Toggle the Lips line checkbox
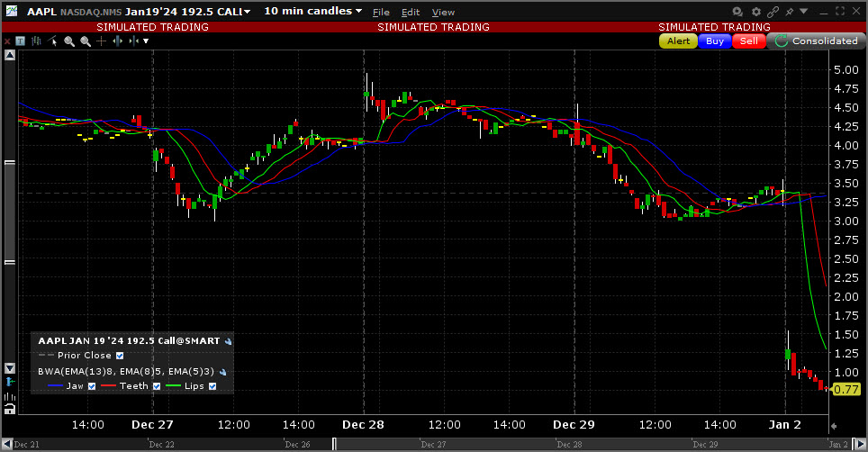This screenshot has width=868, height=452. [212, 386]
